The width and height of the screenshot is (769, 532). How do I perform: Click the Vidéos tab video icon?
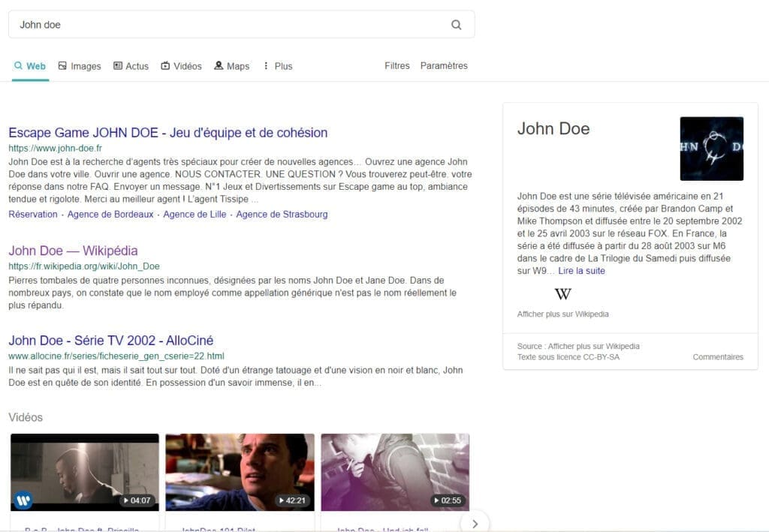(x=165, y=65)
